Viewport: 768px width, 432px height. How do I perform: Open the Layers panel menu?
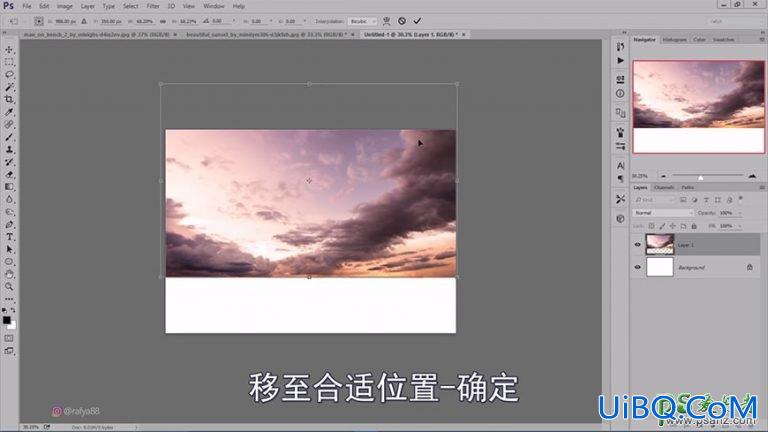point(762,188)
